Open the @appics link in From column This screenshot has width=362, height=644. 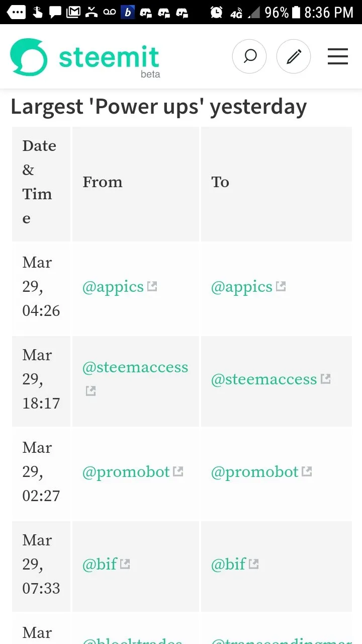[x=113, y=287]
